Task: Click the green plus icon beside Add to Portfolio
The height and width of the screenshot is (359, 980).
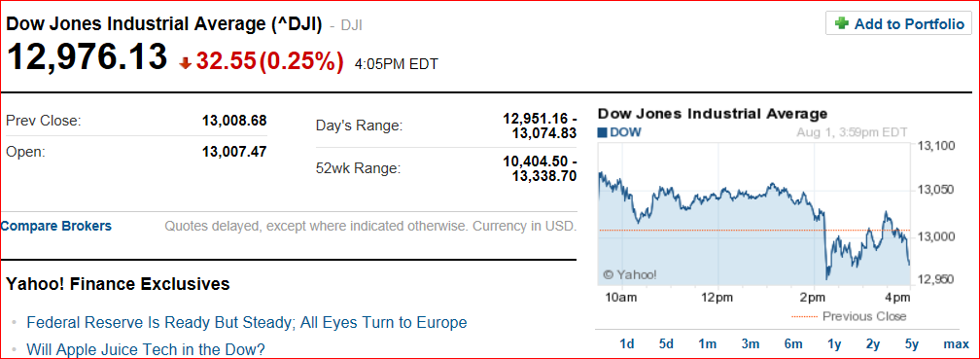Action: click(x=842, y=23)
